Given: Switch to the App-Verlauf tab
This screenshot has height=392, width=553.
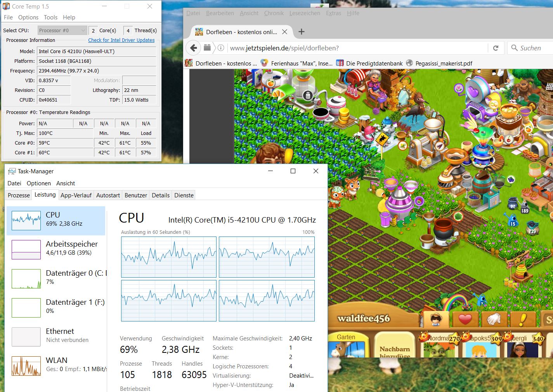Looking at the screenshot, I should [x=76, y=195].
